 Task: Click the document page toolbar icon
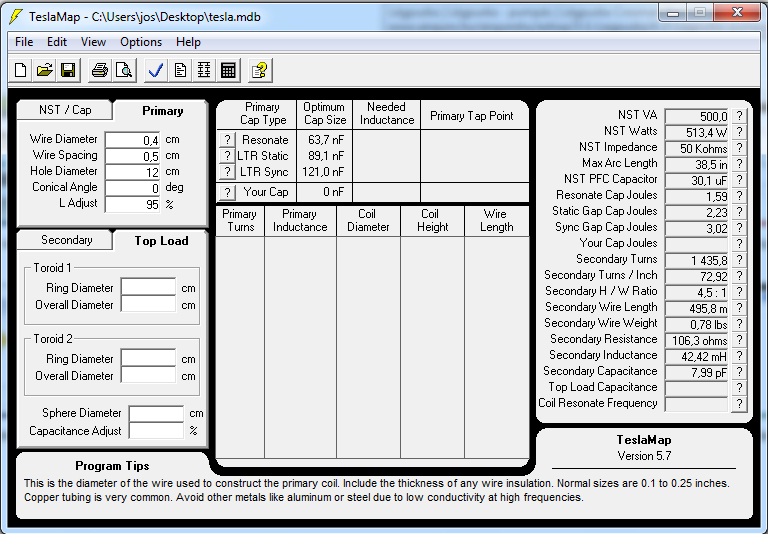180,71
